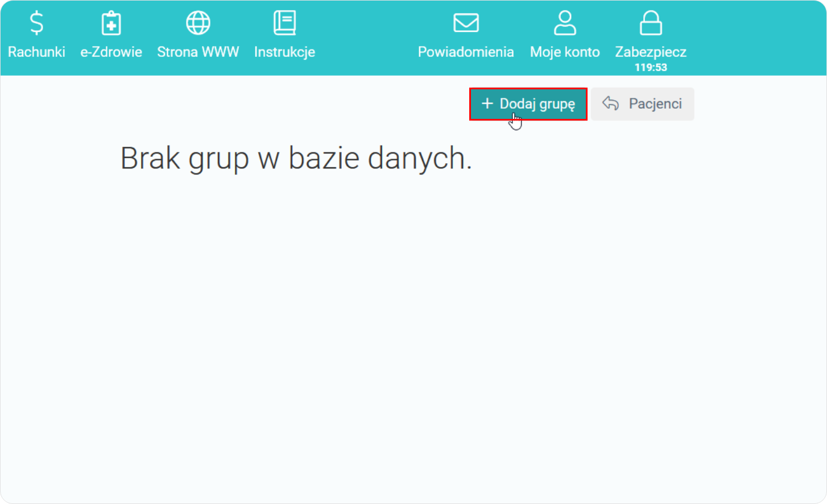Click Zabezpiecz padlock icon

651,23
